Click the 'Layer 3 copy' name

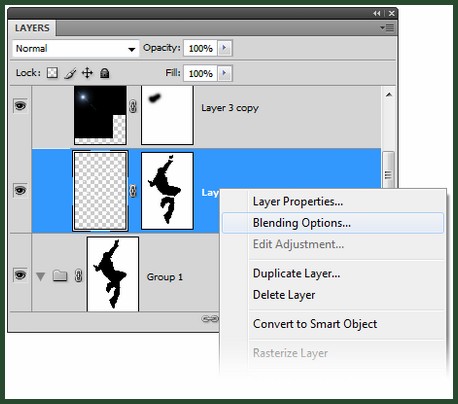(x=230, y=108)
